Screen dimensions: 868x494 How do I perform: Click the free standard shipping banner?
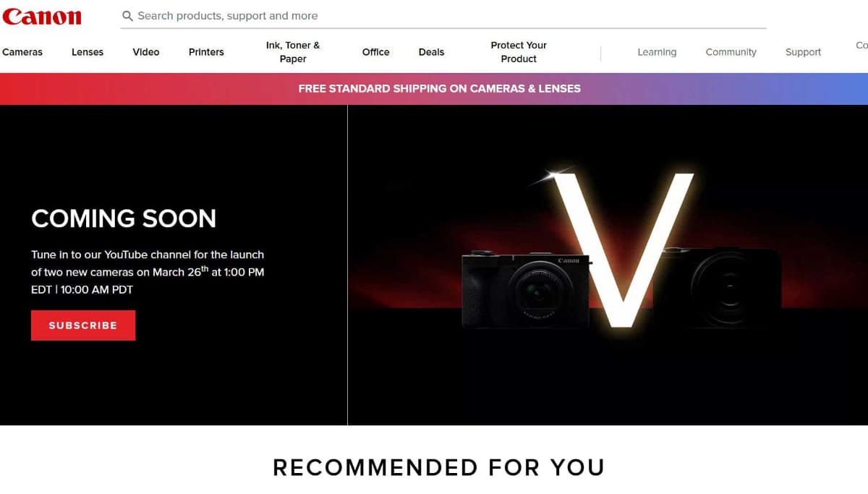[434, 89]
